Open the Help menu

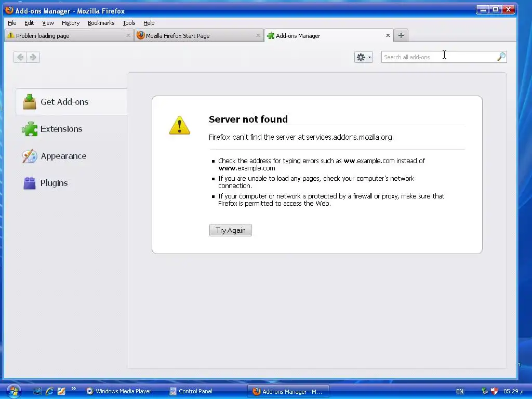point(149,23)
